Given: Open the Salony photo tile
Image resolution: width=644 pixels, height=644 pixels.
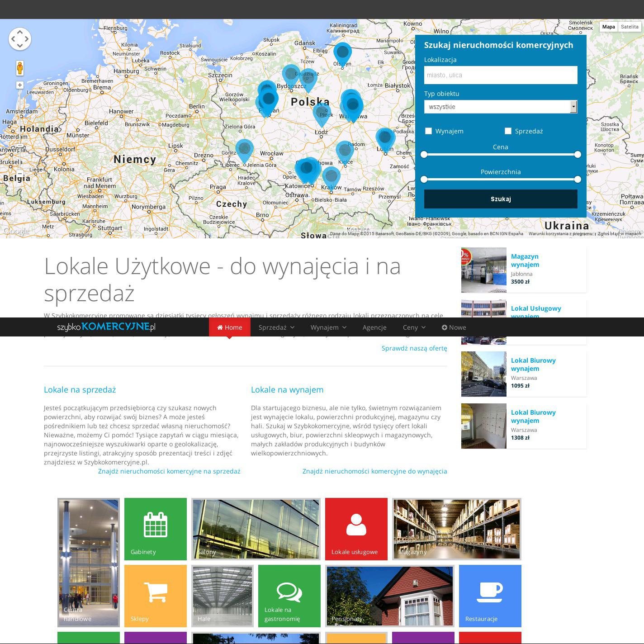Looking at the screenshot, I should point(256,529).
